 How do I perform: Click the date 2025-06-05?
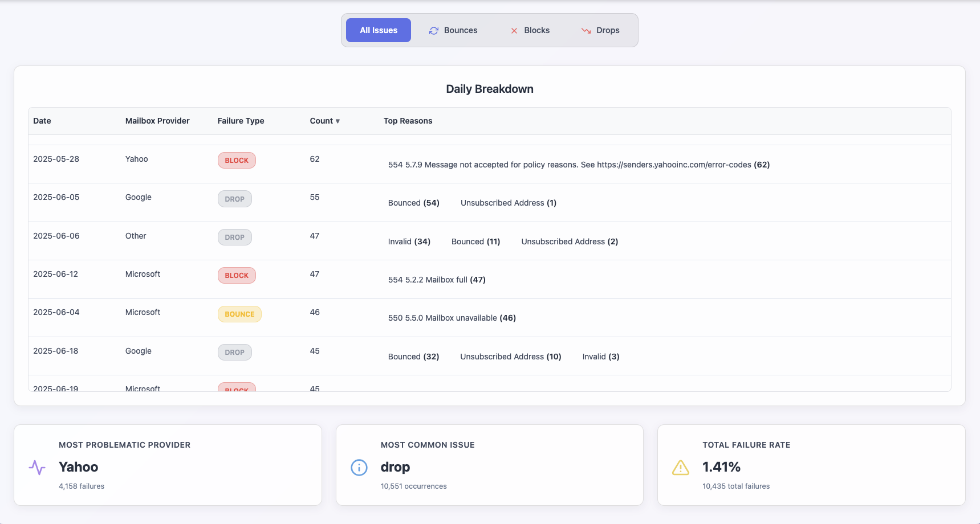coord(56,197)
